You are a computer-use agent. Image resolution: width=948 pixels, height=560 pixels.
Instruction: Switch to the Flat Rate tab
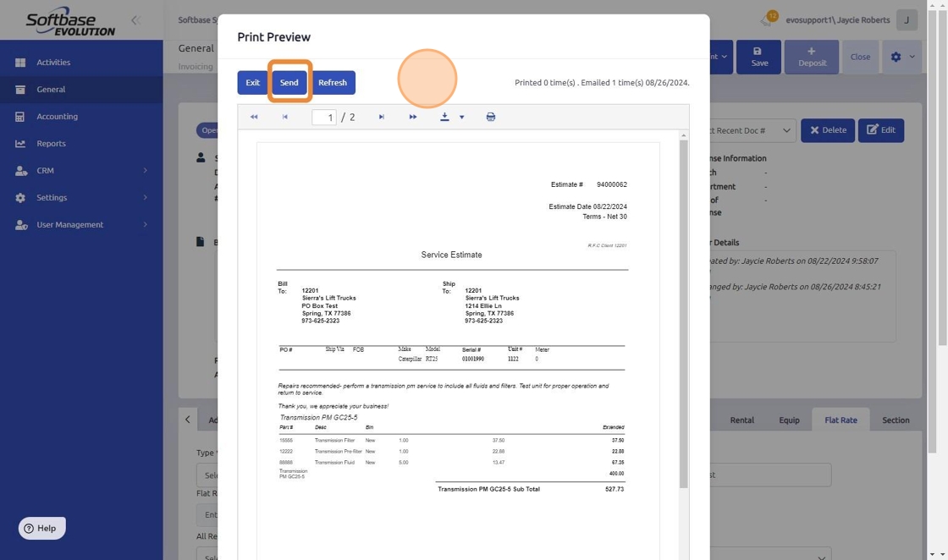click(841, 420)
